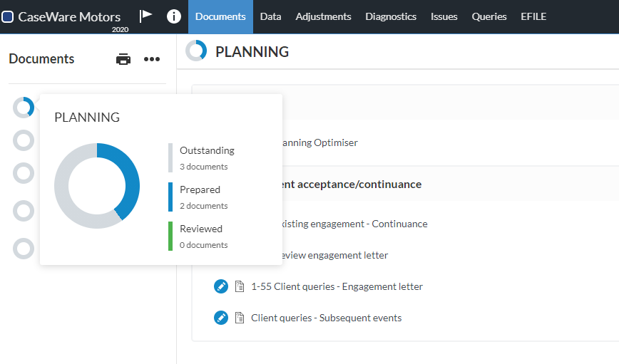619x364 pixels.
Task: Go to the Diagnostics tab
Action: 391,16
